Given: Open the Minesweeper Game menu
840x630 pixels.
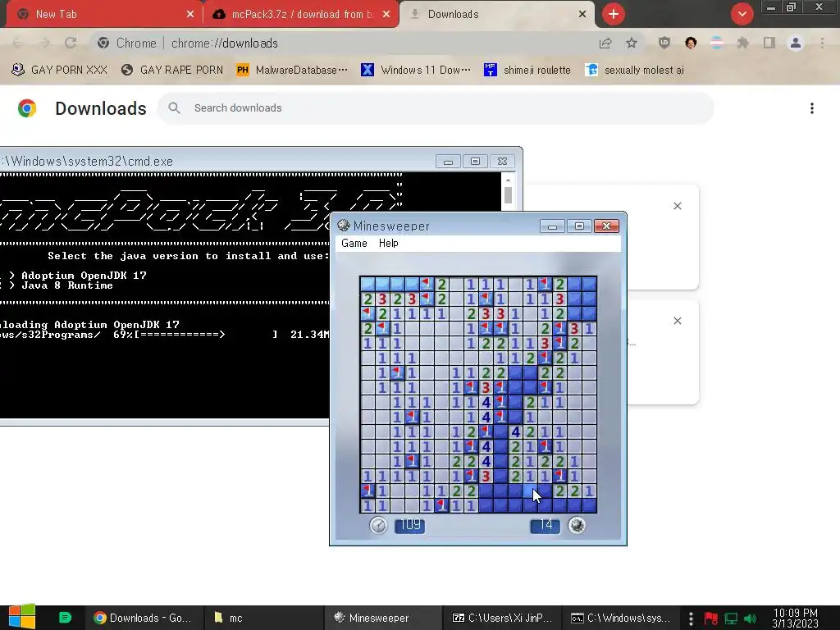Looking at the screenshot, I should (354, 243).
